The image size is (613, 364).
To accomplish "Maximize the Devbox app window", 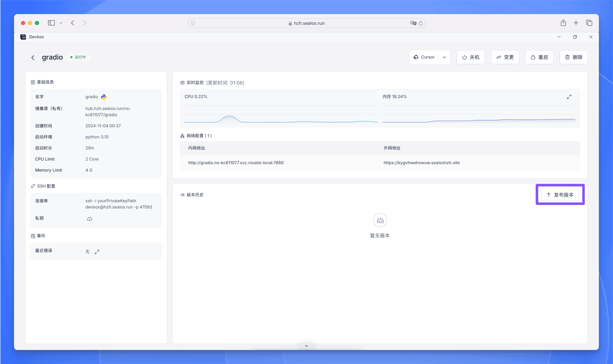I will point(575,37).
